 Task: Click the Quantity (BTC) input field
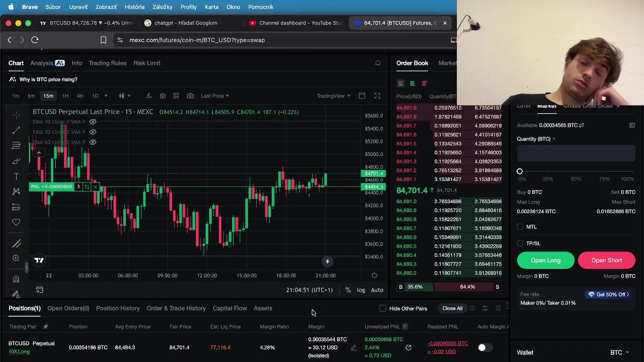[x=576, y=153]
